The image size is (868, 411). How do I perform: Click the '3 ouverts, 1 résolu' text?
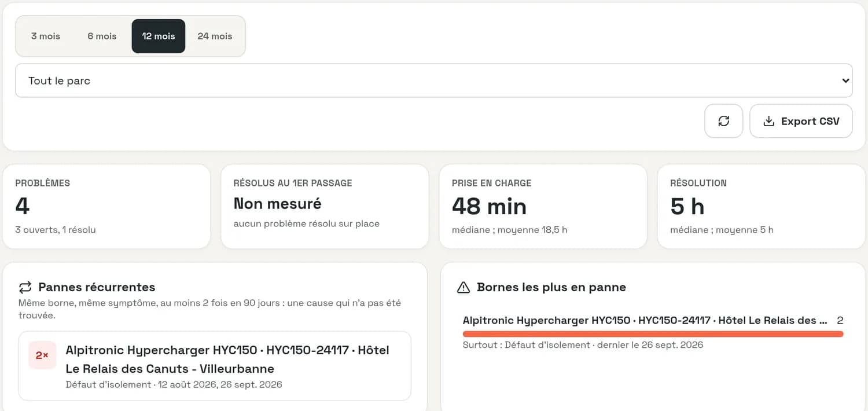click(56, 230)
